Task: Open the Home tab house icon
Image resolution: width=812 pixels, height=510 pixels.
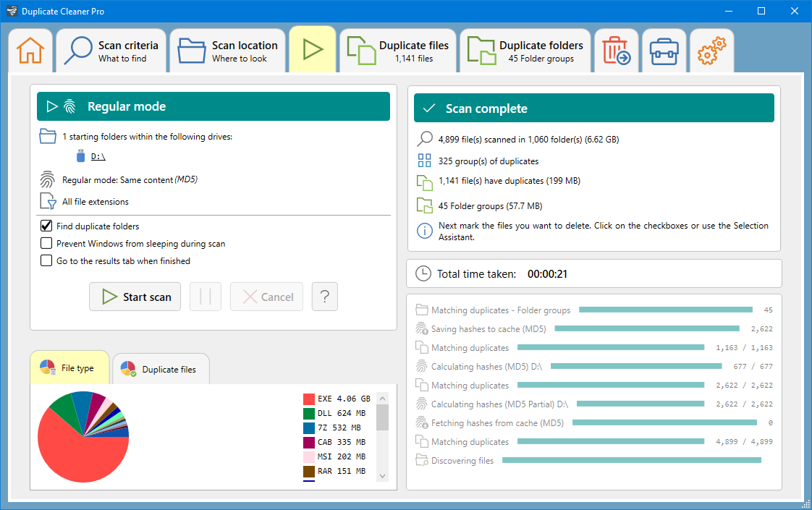Action: coord(30,51)
